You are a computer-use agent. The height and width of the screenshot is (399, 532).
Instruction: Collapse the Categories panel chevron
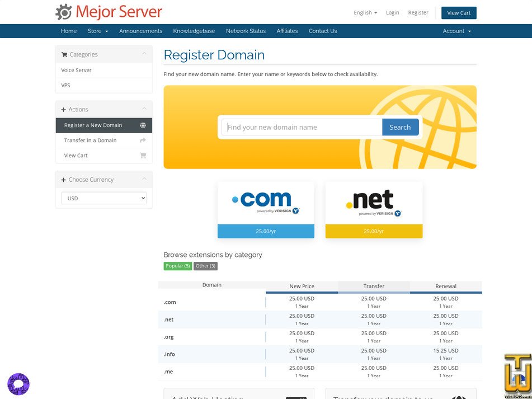pos(144,54)
